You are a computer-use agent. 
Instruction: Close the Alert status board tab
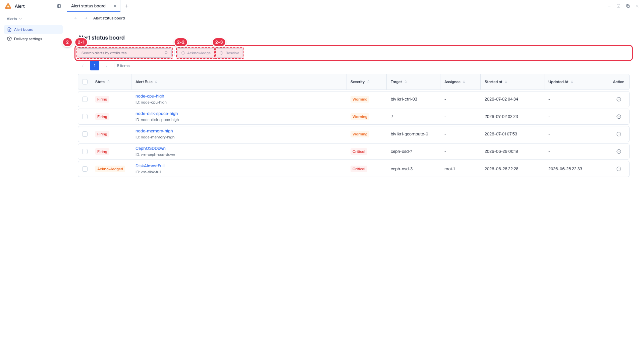pyautogui.click(x=115, y=6)
